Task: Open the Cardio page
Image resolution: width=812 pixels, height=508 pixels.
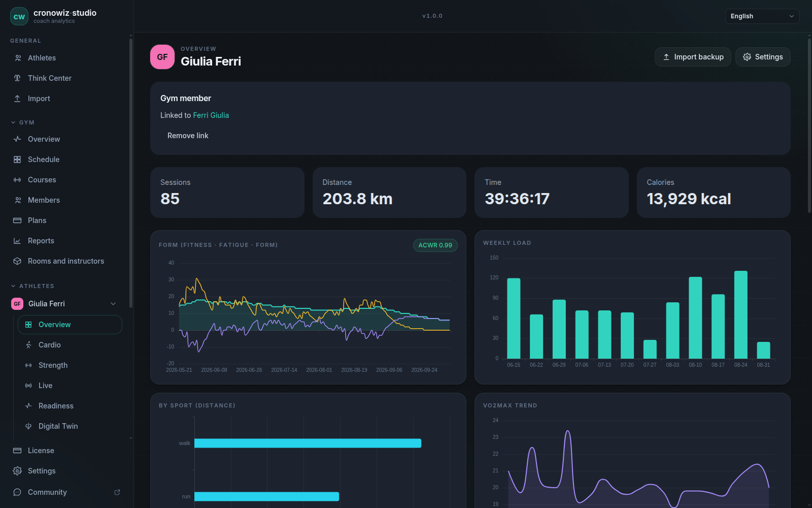Action: [70, 345]
